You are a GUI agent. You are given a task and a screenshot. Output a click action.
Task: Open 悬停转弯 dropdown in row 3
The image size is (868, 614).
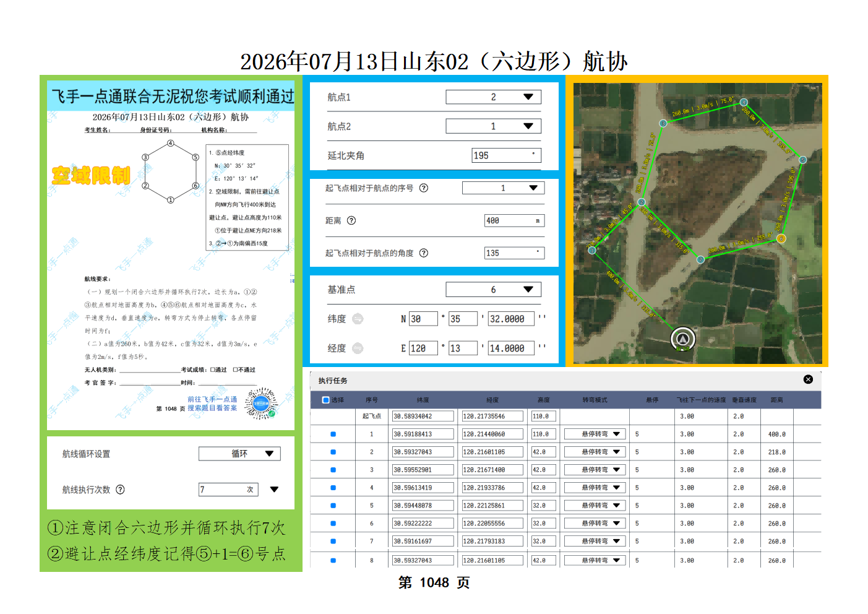[595, 470]
